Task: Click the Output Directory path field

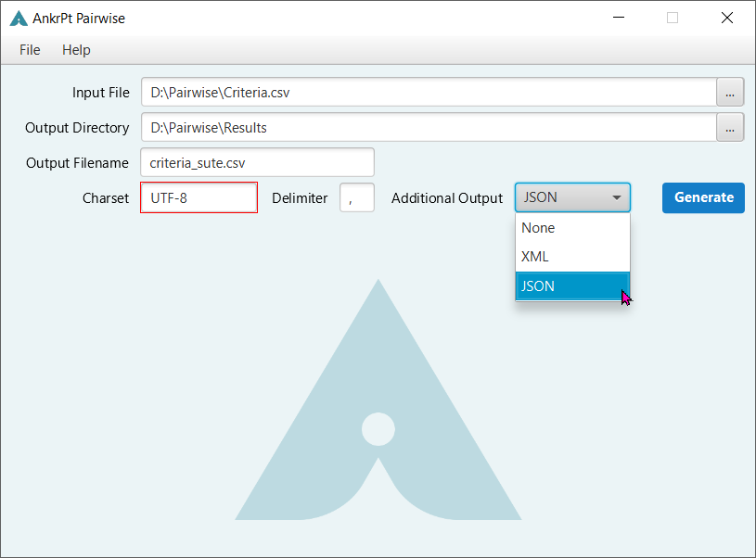Action: click(429, 127)
